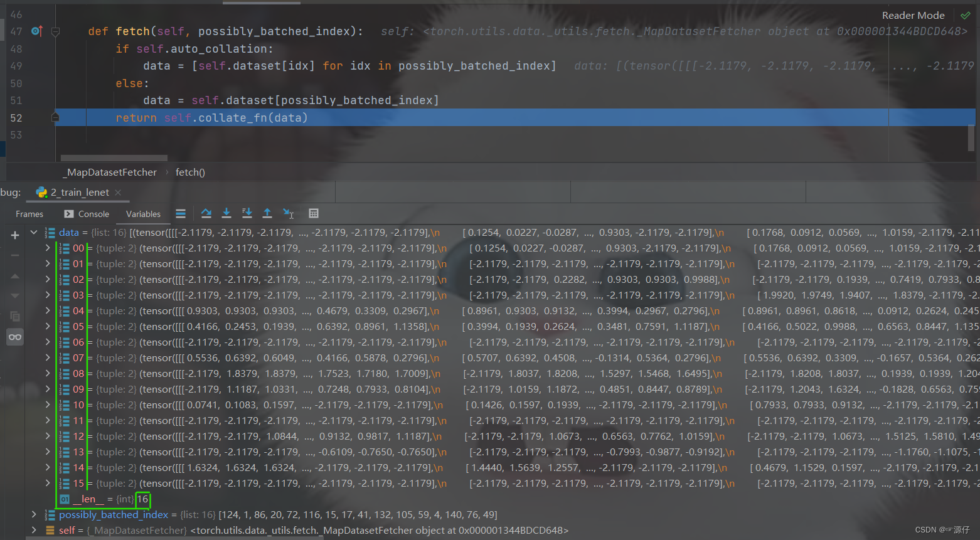
Task: Toggle Reader Mode in the editor
Action: (913, 15)
